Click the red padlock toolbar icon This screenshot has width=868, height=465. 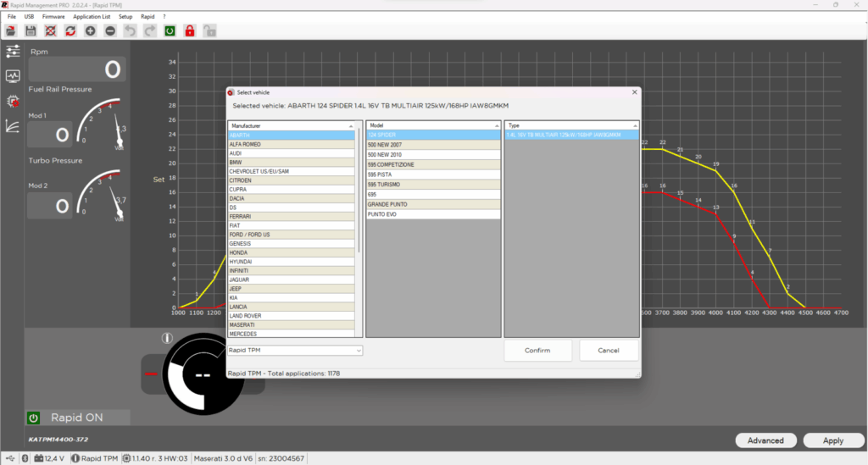pos(190,30)
